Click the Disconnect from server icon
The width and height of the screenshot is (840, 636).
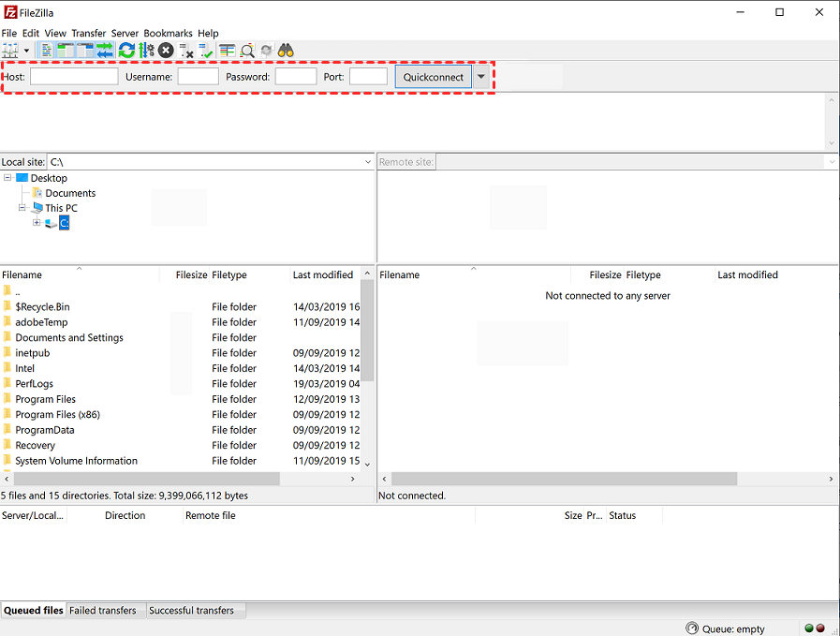tap(186, 51)
